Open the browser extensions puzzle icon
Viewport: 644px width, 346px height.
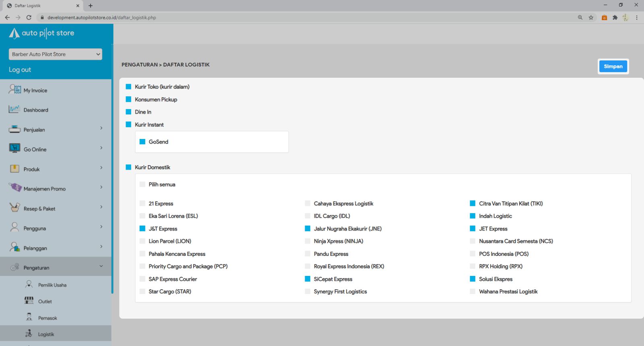(x=615, y=17)
